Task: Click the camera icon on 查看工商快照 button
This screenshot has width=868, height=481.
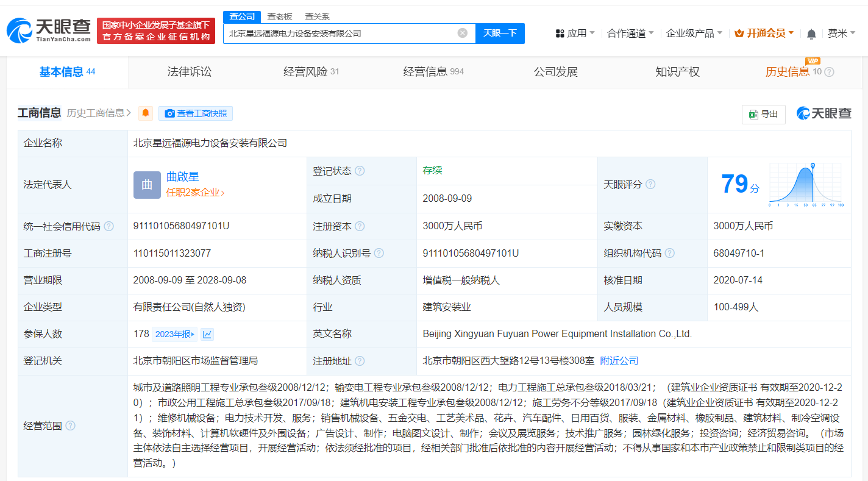Action: (169, 113)
